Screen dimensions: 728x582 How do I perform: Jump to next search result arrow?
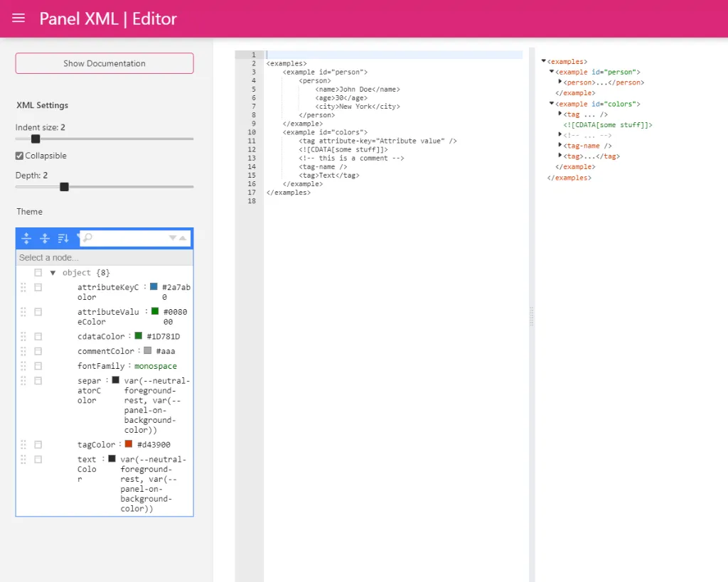coord(173,238)
